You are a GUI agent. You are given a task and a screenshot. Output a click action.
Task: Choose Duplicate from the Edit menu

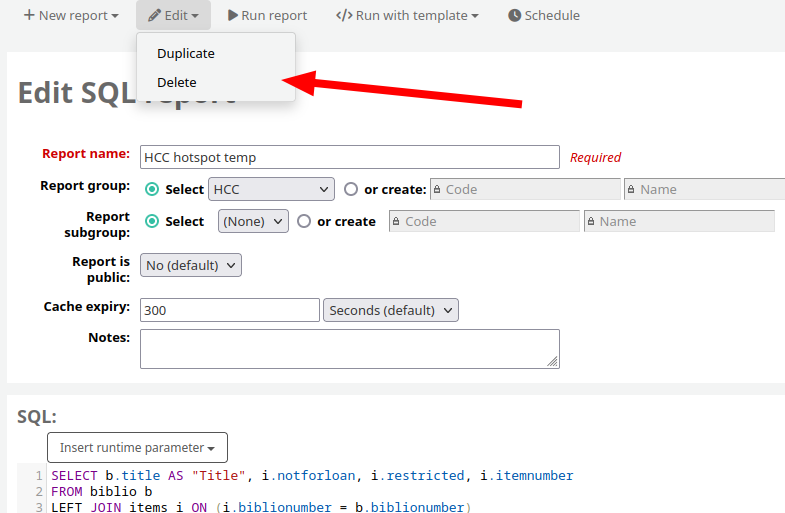click(x=186, y=53)
